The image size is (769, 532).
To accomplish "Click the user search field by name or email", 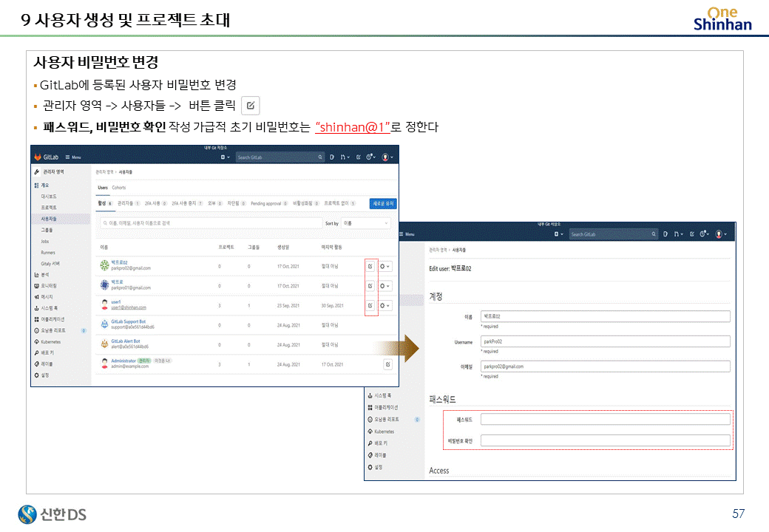I will 211,223.
